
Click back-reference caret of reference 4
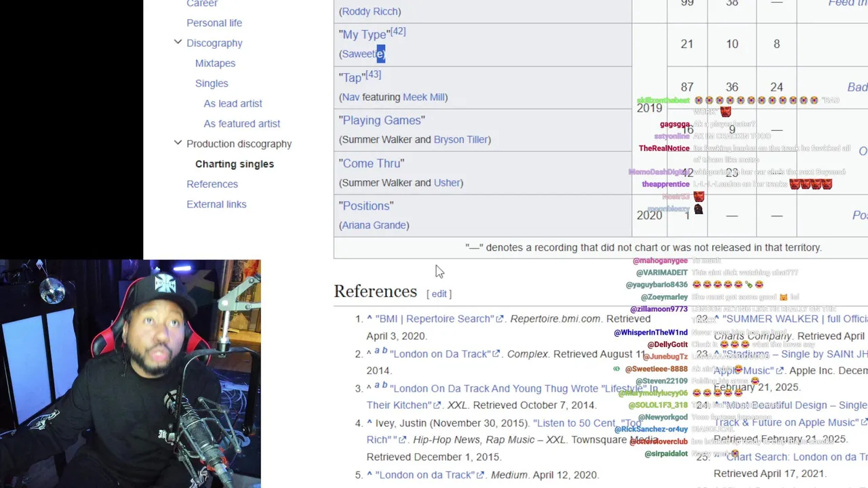click(370, 423)
